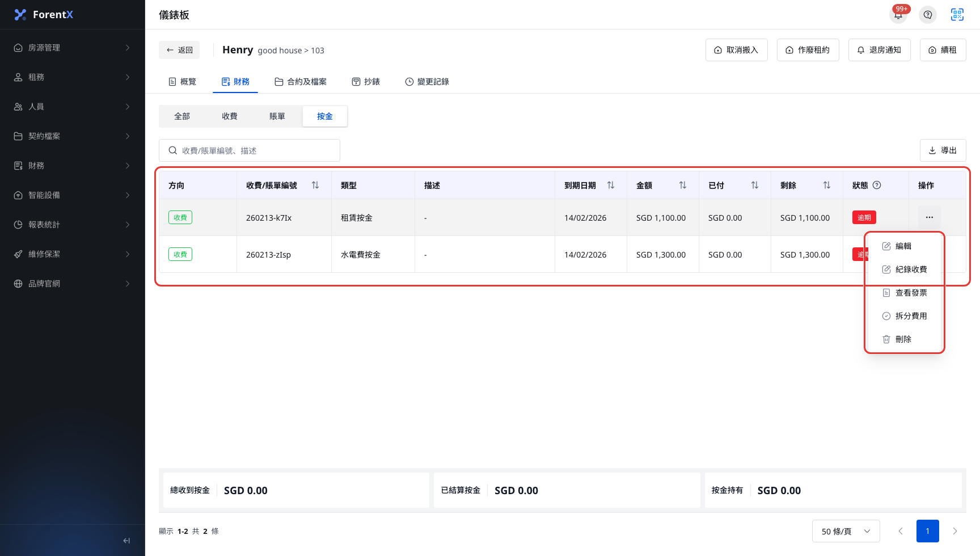Image resolution: width=980 pixels, height=556 pixels.
Task: Choose 紀錄收費 from the context menu
Action: click(905, 269)
